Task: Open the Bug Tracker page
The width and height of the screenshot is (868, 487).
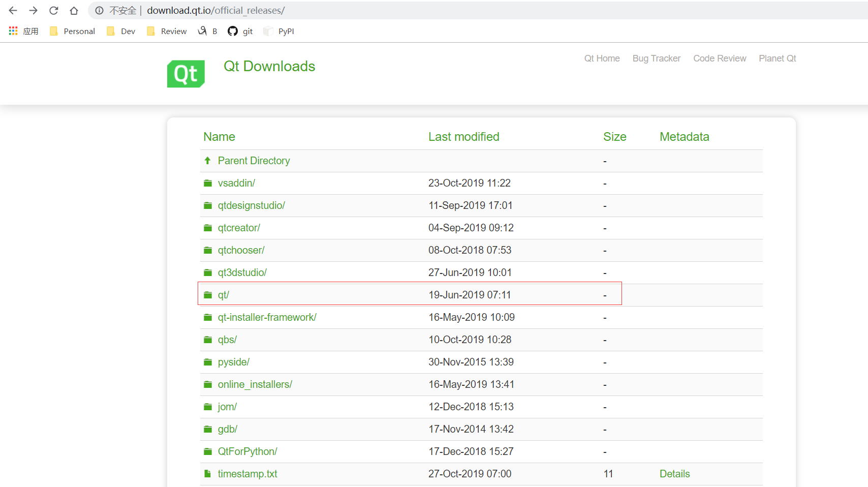Action: [656, 58]
